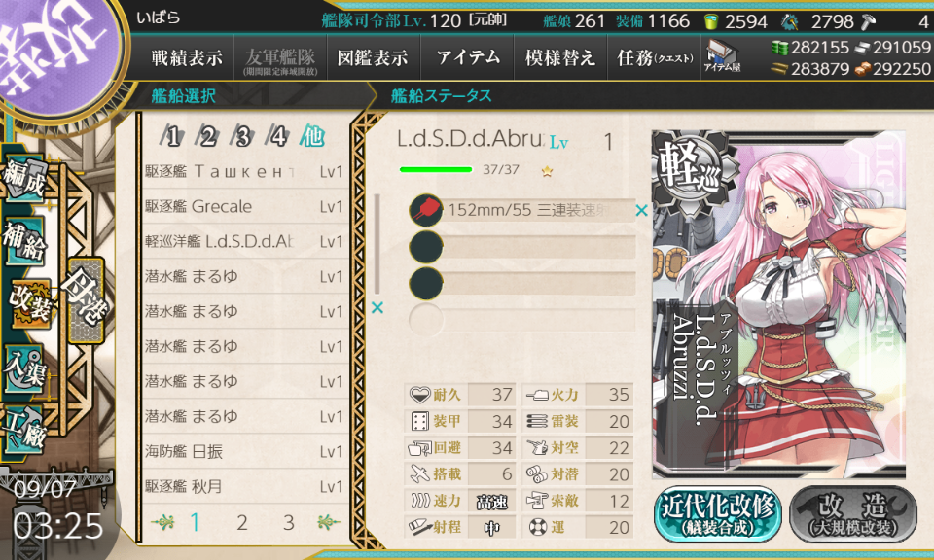Open the 任務 quest menu
This screenshot has height=560, width=934.
655,57
